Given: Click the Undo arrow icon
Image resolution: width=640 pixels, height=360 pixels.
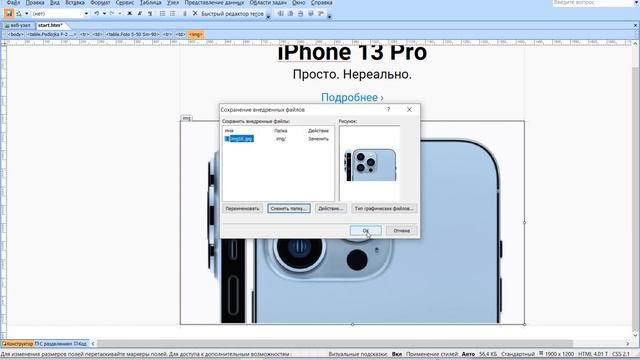Looking at the screenshot, I should (x=97, y=13).
